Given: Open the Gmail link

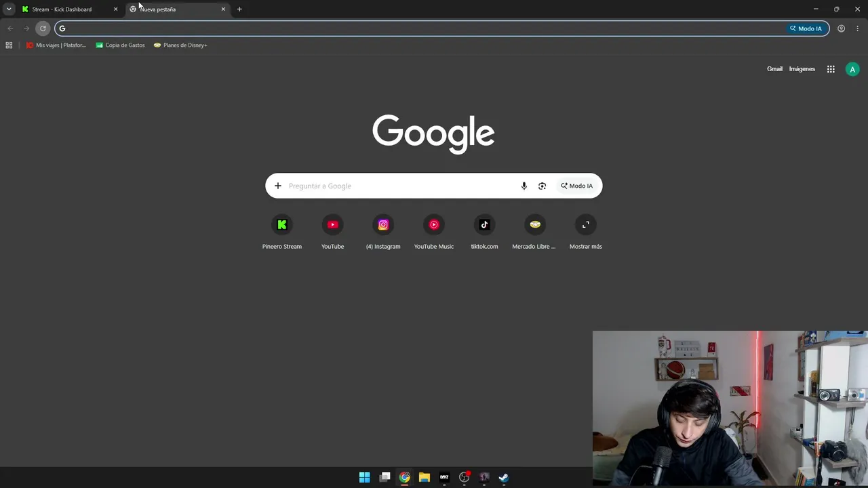Looking at the screenshot, I should pos(774,69).
